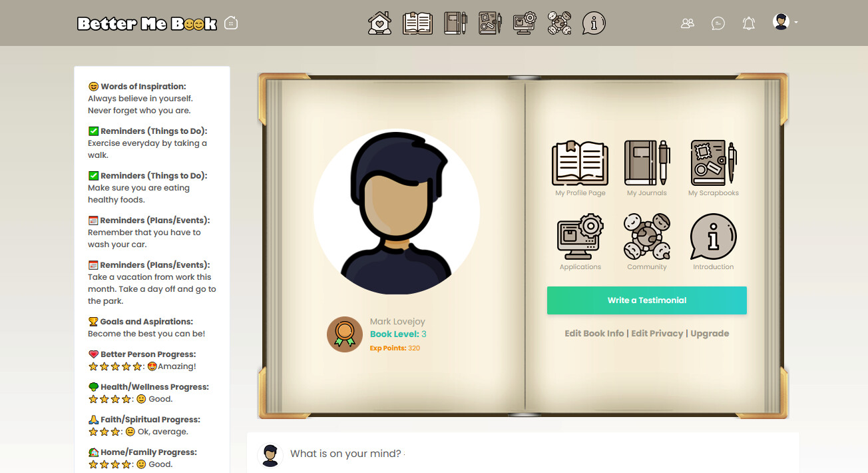The image size is (868, 473).
Task: Open the community faces icon in navbar
Action: pos(559,23)
